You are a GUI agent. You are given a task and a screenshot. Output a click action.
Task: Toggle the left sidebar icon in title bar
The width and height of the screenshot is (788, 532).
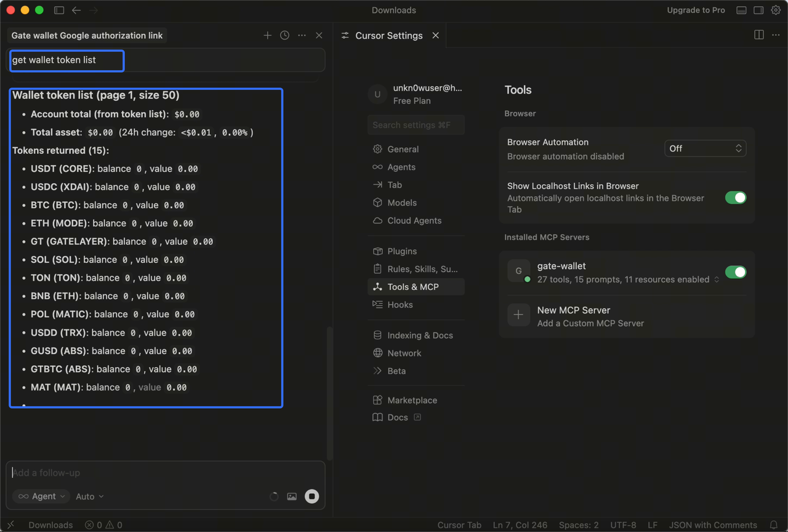[x=59, y=10]
